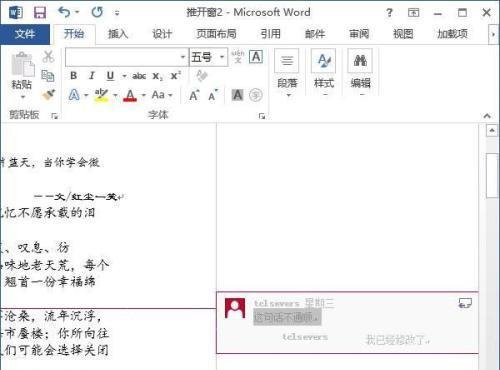The width and height of the screenshot is (500, 370).
Task: Undo the last action
Action: (64, 13)
